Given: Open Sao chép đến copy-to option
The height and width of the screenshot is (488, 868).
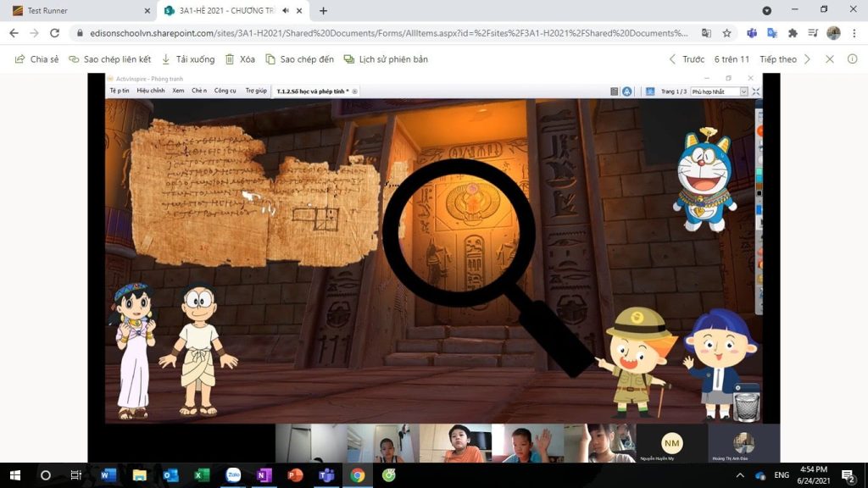Looking at the screenshot, I should tap(299, 59).
